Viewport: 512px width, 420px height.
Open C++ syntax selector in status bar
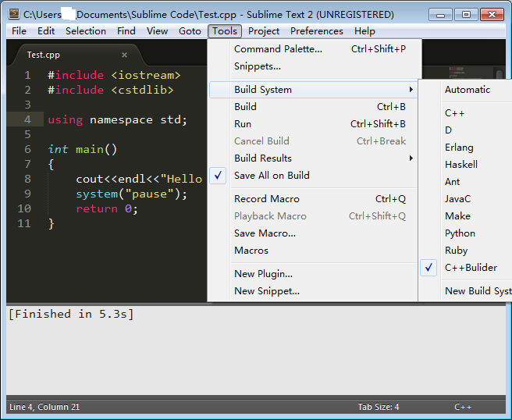pos(463,407)
